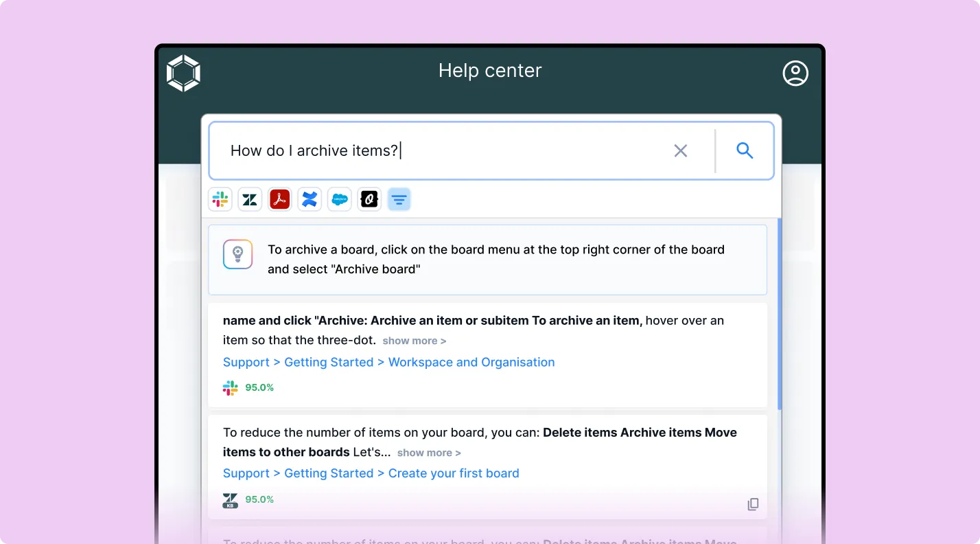
Task: Select the Salesforce source filter icon
Action: 340,199
